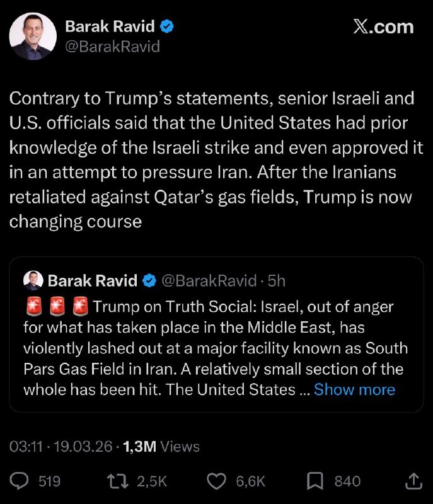Open the @BarakRavid handle in the quoted tweet

(209, 280)
